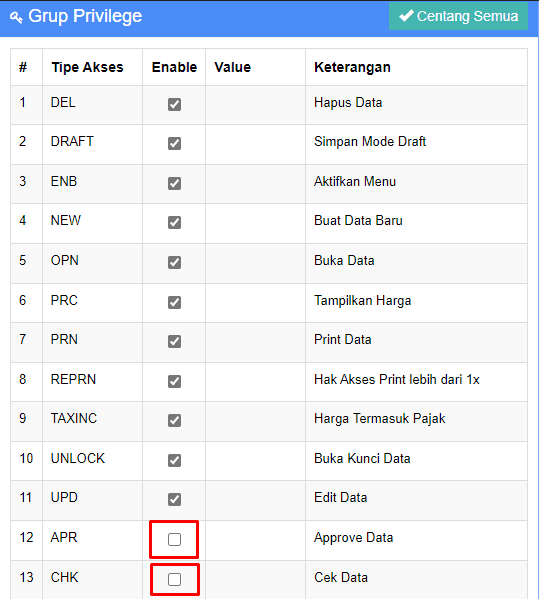539x599 pixels.
Task: Disable the PRN Print Data checkbox
Action: tap(175, 342)
